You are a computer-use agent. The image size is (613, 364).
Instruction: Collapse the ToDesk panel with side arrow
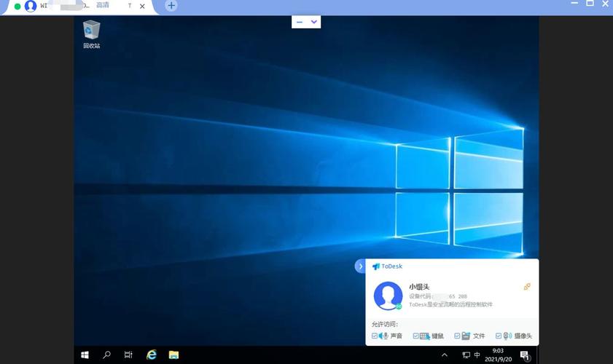tap(360, 266)
